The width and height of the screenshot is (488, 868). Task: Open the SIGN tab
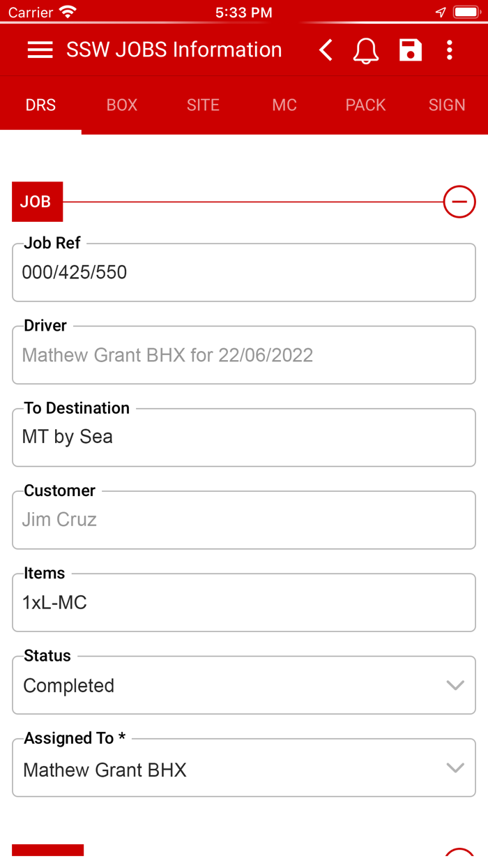point(446,105)
